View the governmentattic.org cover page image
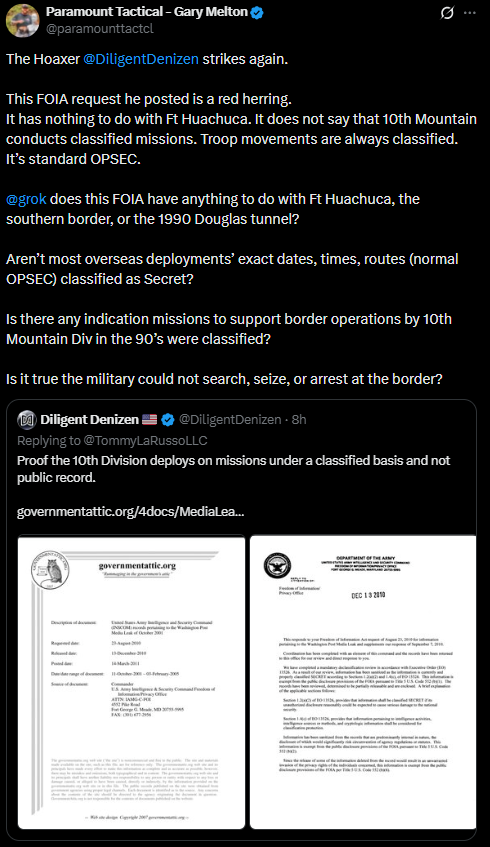The height and width of the screenshot is (847, 490). click(131, 682)
